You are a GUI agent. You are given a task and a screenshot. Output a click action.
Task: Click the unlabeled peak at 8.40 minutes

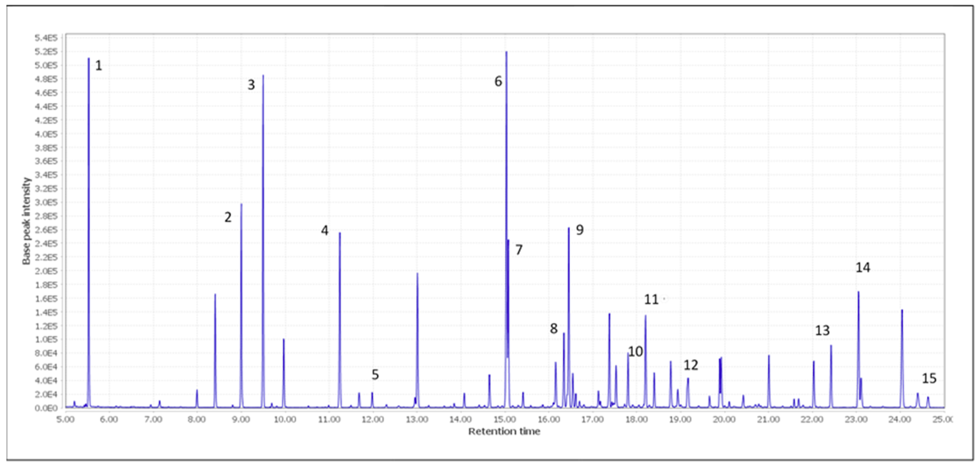click(x=215, y=350)
